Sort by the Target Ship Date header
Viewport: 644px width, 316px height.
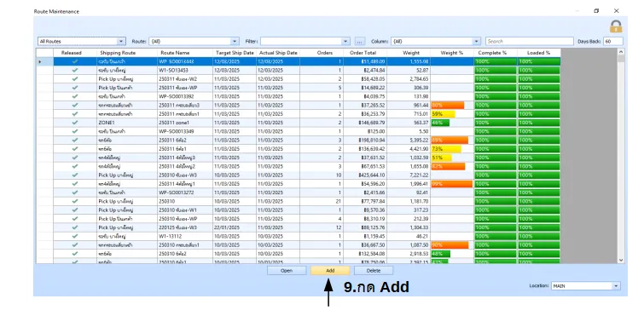tap(235, 53)
